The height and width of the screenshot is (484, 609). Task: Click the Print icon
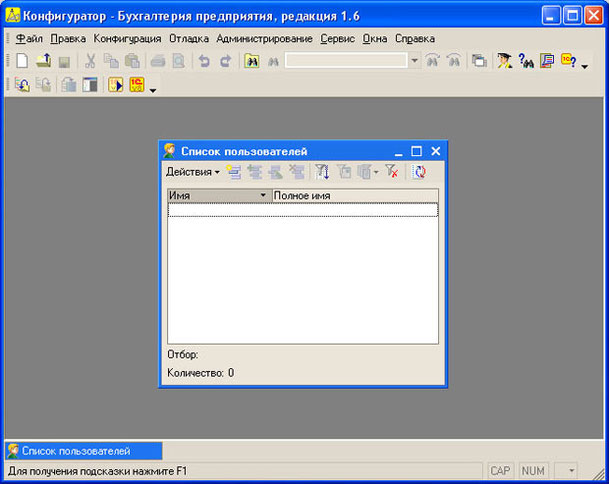(x=158, y=61)
